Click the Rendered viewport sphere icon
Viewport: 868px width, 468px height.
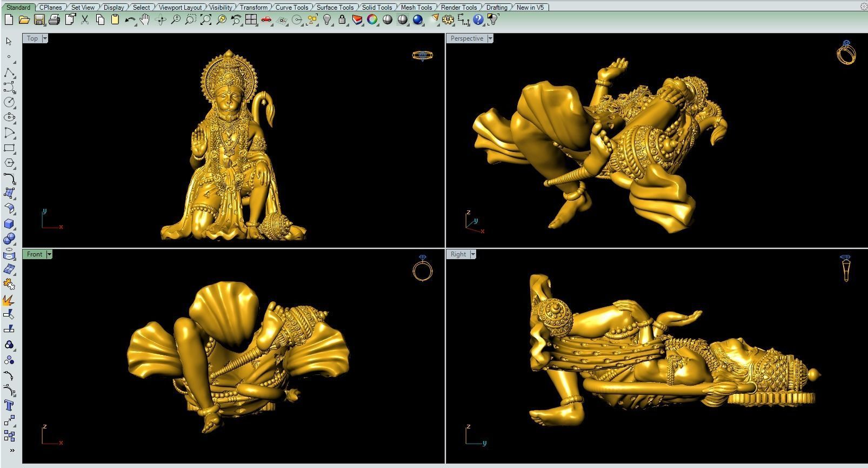pos(403,19)
